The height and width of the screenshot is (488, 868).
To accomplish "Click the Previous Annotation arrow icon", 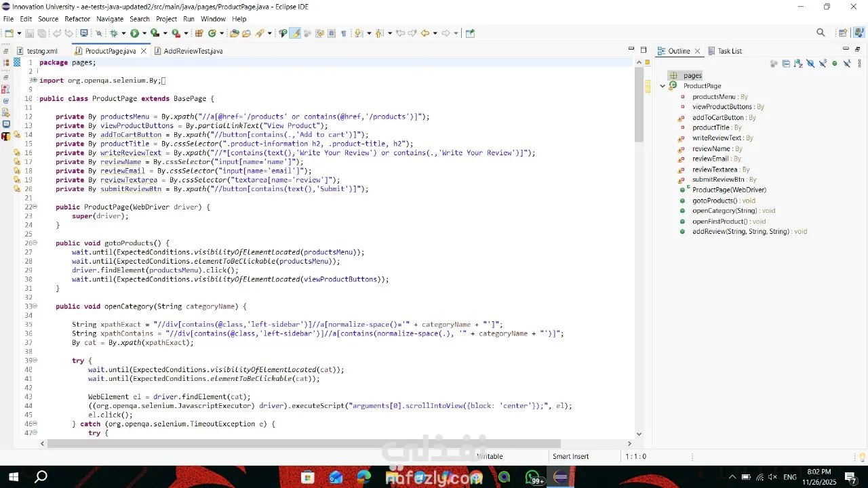I will point(379,33).
